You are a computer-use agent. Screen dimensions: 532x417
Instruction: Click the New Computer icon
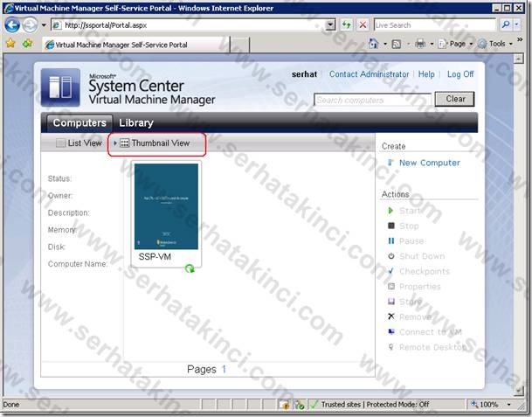[x=390, y=163]
